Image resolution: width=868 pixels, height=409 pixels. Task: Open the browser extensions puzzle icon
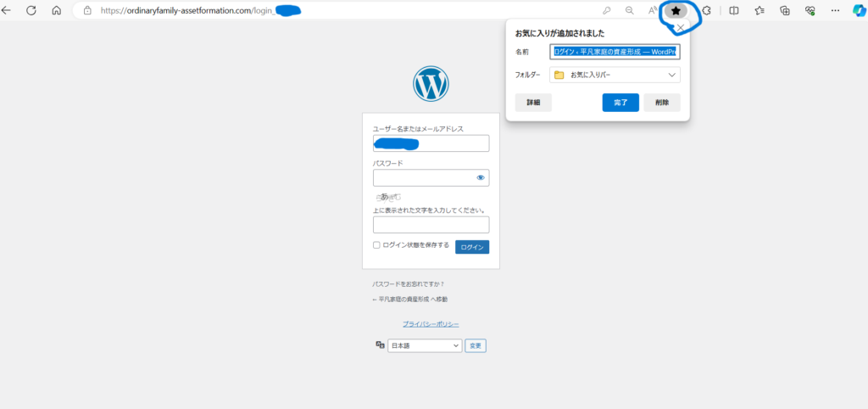(x=706, y=10)
